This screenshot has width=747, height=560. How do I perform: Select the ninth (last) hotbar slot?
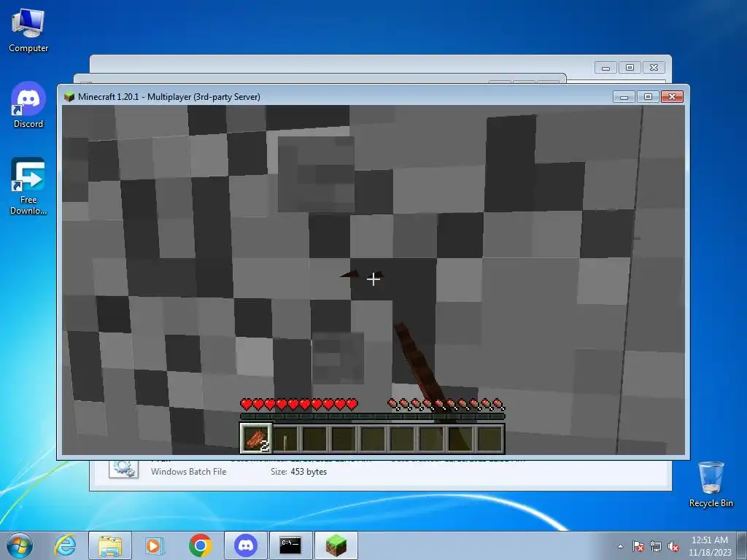click(x=489, y=438)
